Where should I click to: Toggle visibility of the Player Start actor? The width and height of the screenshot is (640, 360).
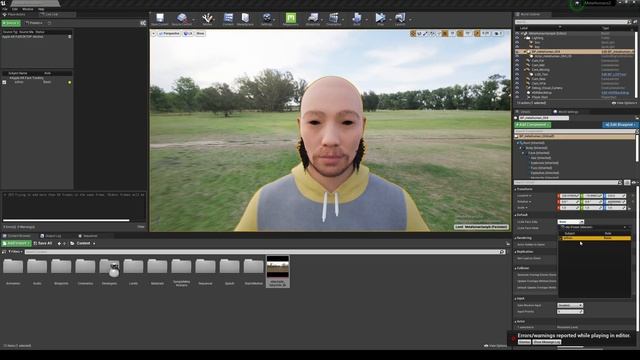[x=517, y=97]
